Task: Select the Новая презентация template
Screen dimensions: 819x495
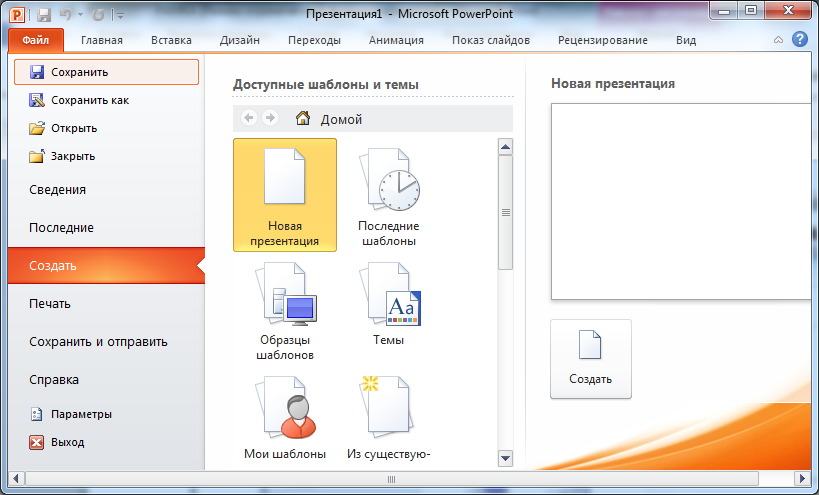Action: point(285,195)
